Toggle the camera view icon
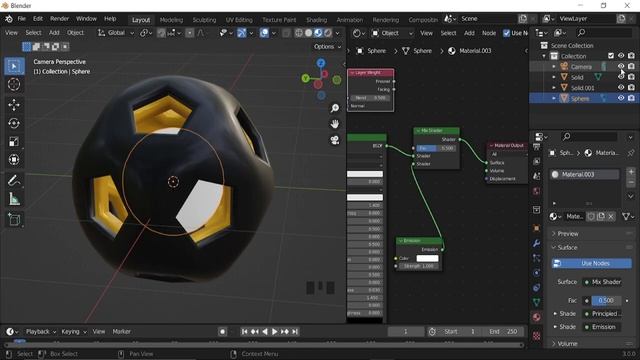640x360 pixels. pos(335,140)
